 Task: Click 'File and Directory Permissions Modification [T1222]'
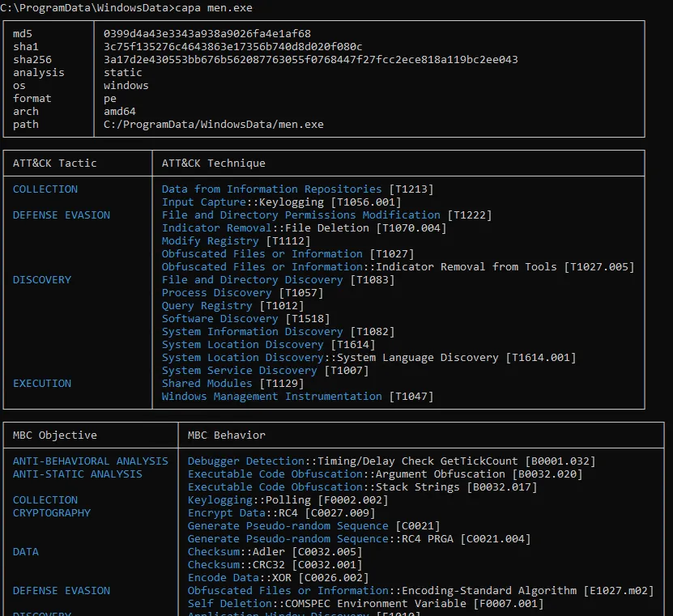click(x=326, y=215)
